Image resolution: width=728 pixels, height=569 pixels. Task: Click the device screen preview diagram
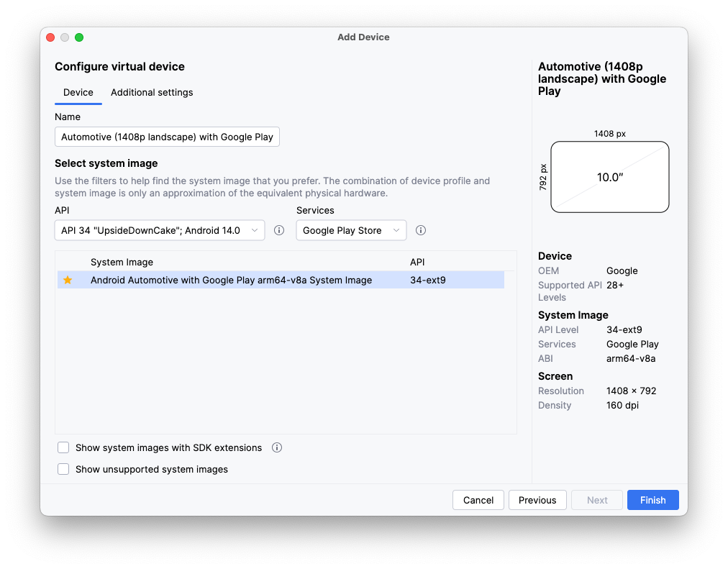(609, 177)
